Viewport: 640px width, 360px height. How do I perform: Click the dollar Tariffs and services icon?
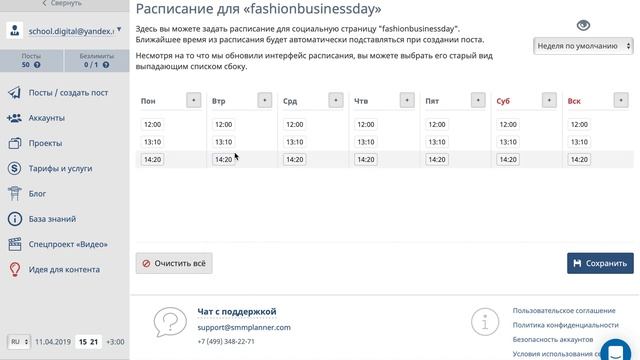click(14, 168)
